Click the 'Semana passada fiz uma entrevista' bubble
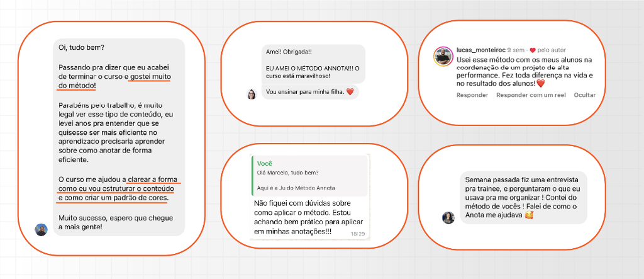This screenshot has width=644, height=279. [524, 198]
